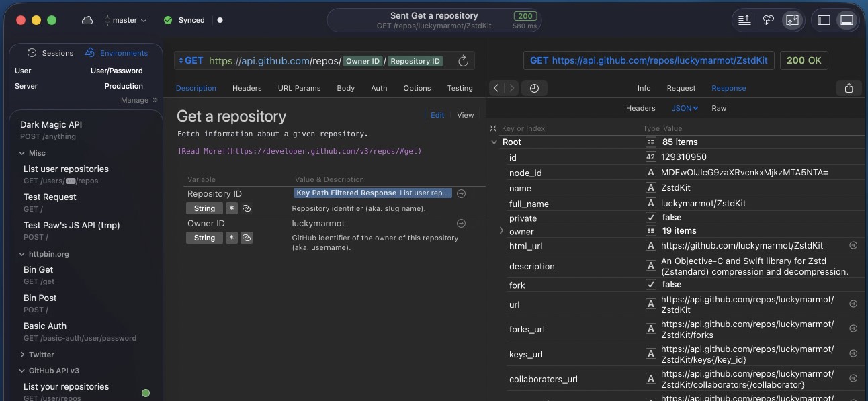
Task: Select 'Bin Post' request in sidebar
Action: [40, 298]
